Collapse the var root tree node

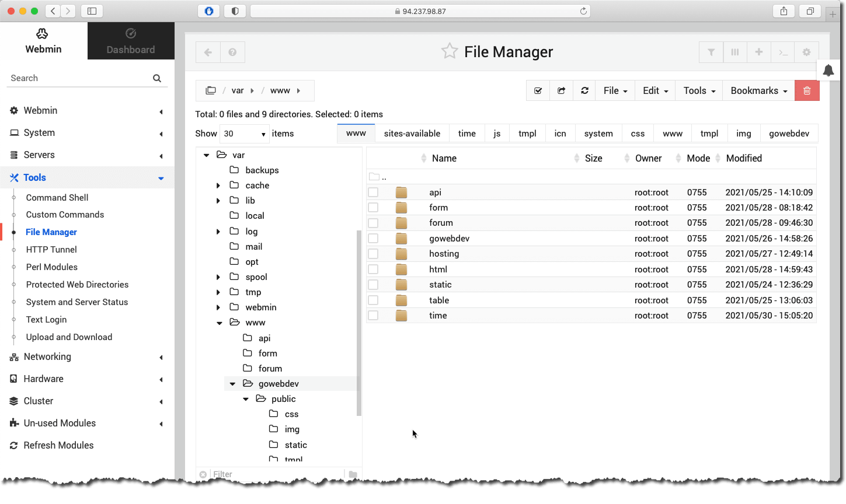206,155
